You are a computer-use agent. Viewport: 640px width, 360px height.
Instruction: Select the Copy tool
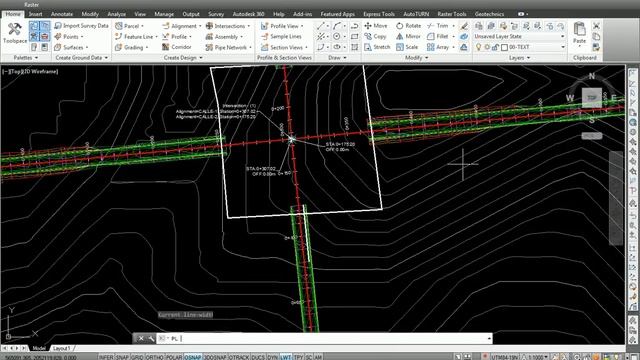pyautogui.click(x=375, y=36)
